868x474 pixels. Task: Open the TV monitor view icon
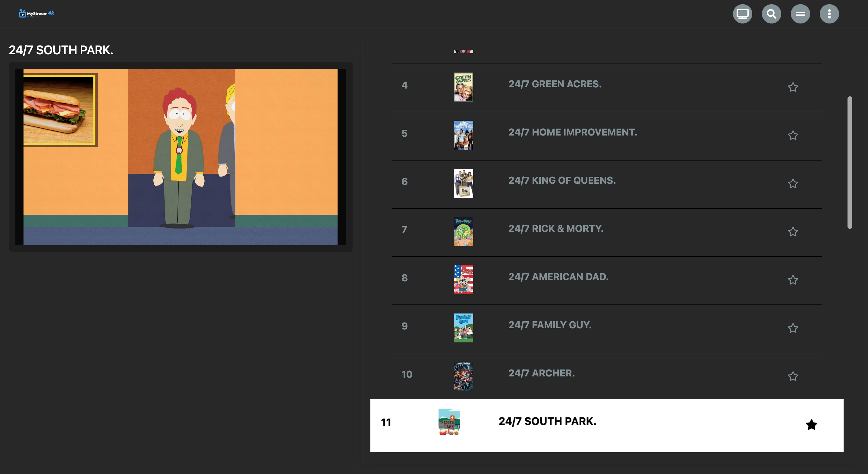click(x=742, y=14)
